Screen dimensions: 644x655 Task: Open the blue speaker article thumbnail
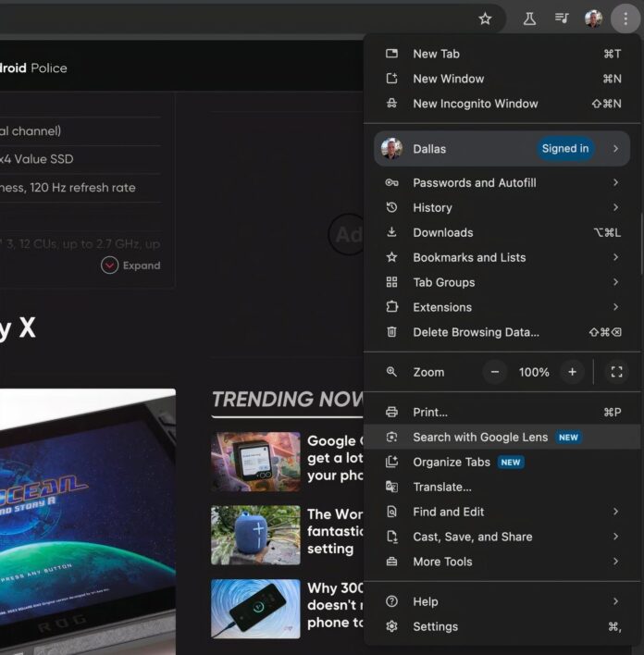tap(255, 535)
